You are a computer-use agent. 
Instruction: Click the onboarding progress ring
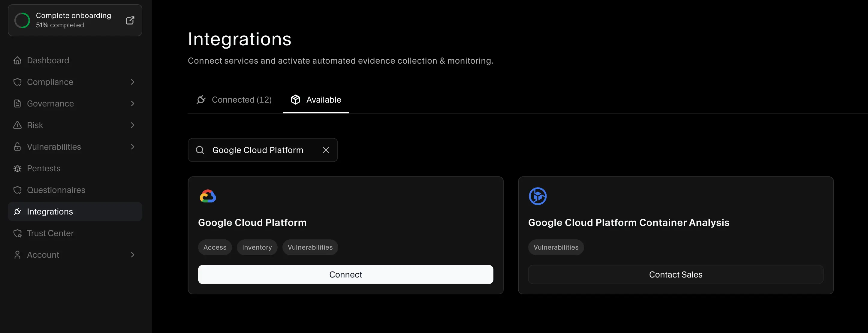pyautogui.click(x=22, y=20)
